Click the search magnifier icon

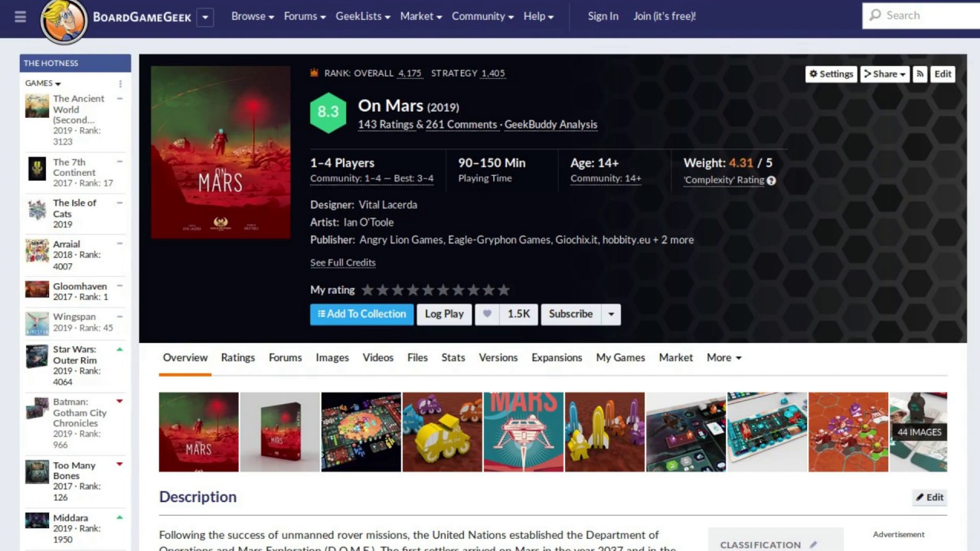pyautogui.click(x=875, y=15)
